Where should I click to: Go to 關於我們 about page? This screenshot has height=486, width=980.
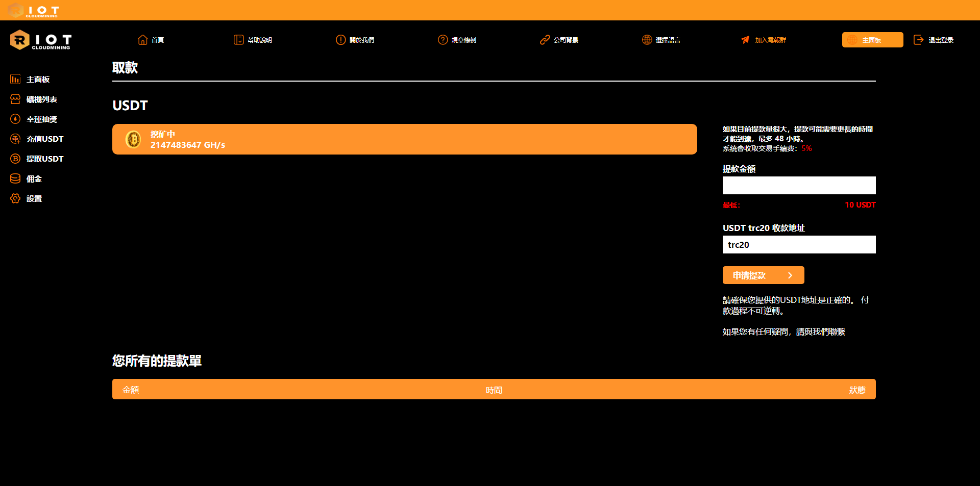362,40
